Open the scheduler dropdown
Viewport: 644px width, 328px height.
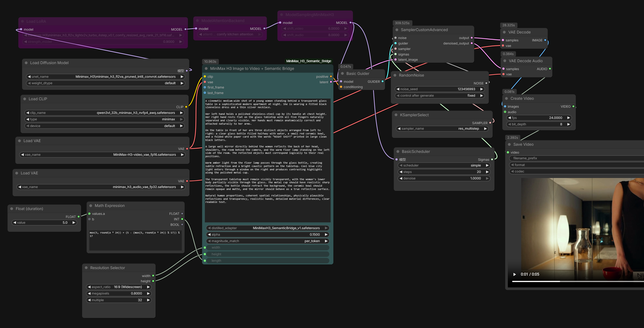pyautogui.click(x=444, y=165)
